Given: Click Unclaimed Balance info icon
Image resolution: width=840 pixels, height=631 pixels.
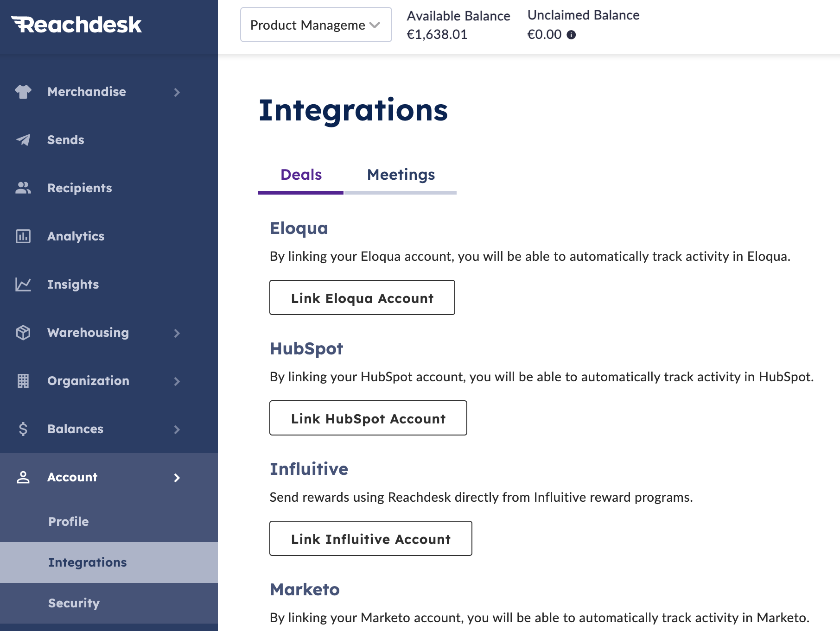Looking at the screenshot, I should pyautogui.click(x=571, y=35).
